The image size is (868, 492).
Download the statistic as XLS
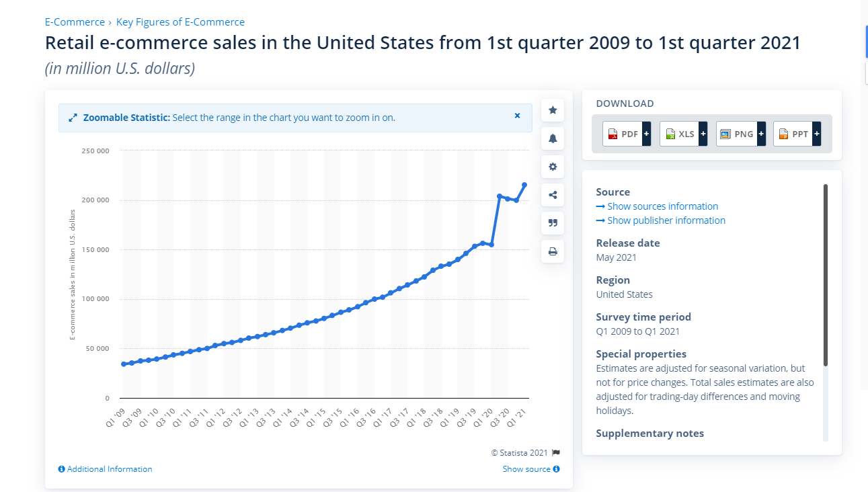(679, 134)
